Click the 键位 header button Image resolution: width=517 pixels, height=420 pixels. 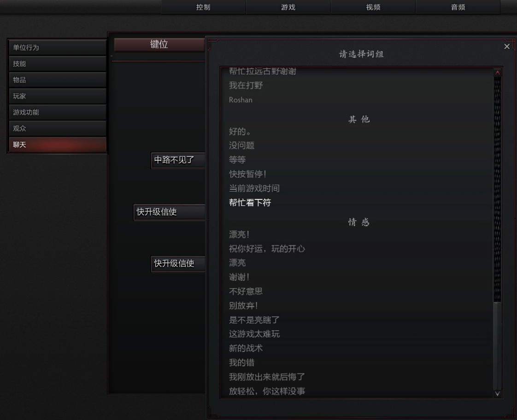point(159,44)
